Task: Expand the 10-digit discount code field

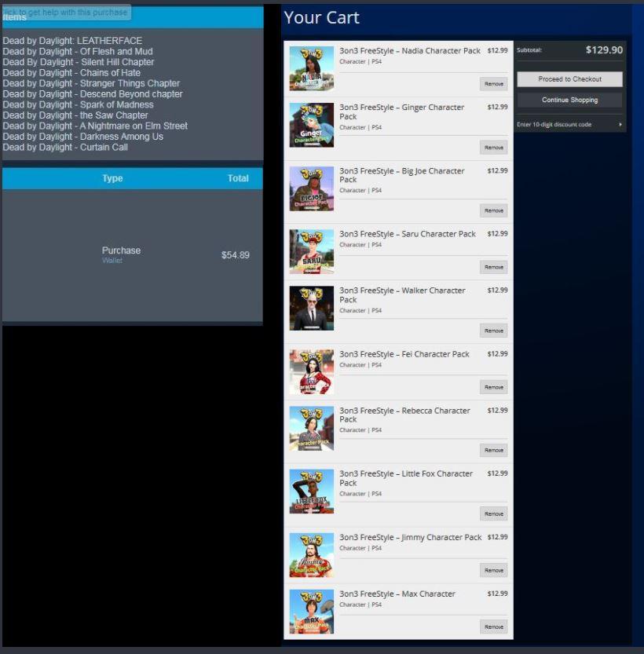Action: pos(569,124)
